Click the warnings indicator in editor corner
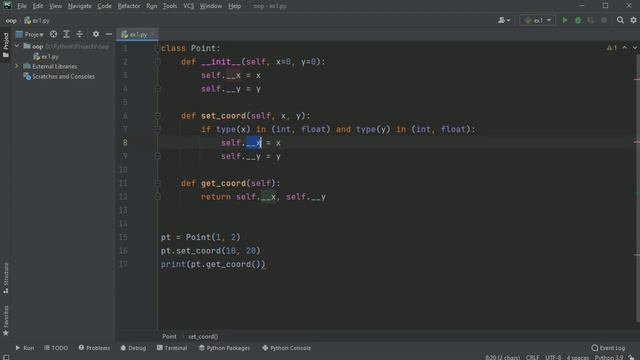The image size is (640, 360). pyautogui.click(x=611, y=48)
